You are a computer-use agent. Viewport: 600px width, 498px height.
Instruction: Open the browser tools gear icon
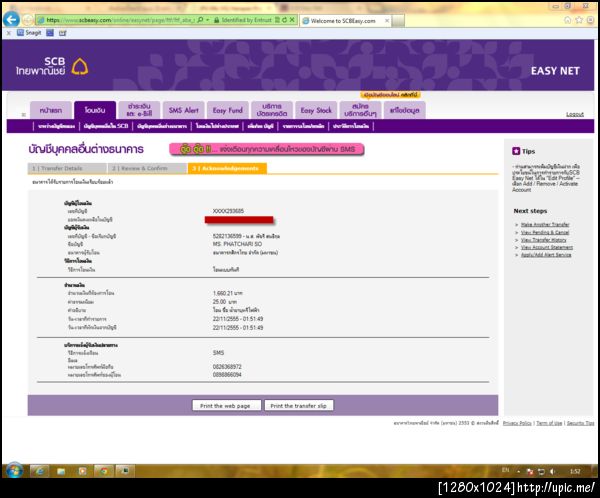click(x=590, y=20)
